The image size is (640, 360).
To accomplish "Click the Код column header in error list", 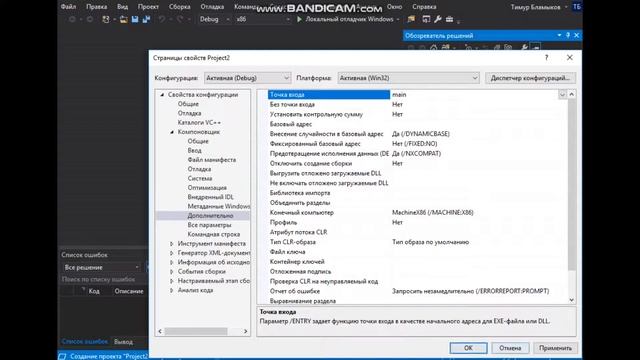I will 94,291.
